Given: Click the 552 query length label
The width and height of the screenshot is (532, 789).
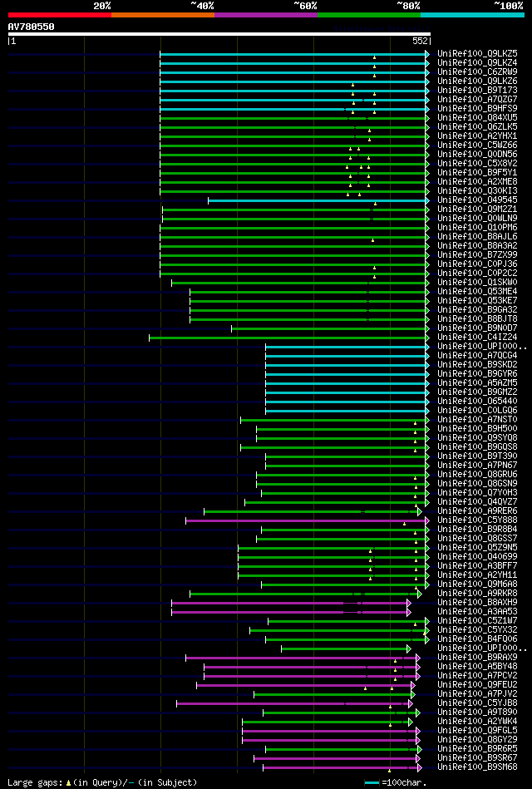Looking at the screenshot, I should [x=421, y=42].
